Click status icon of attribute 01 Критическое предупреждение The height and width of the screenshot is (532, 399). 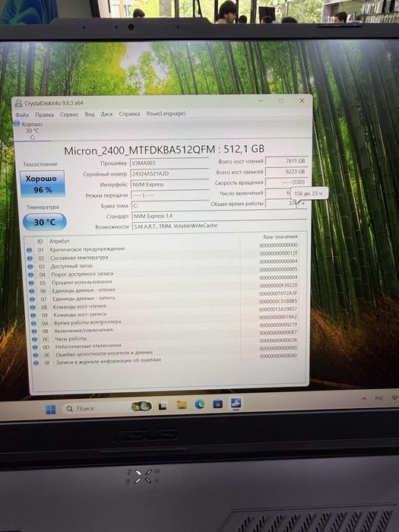(29, 250)
